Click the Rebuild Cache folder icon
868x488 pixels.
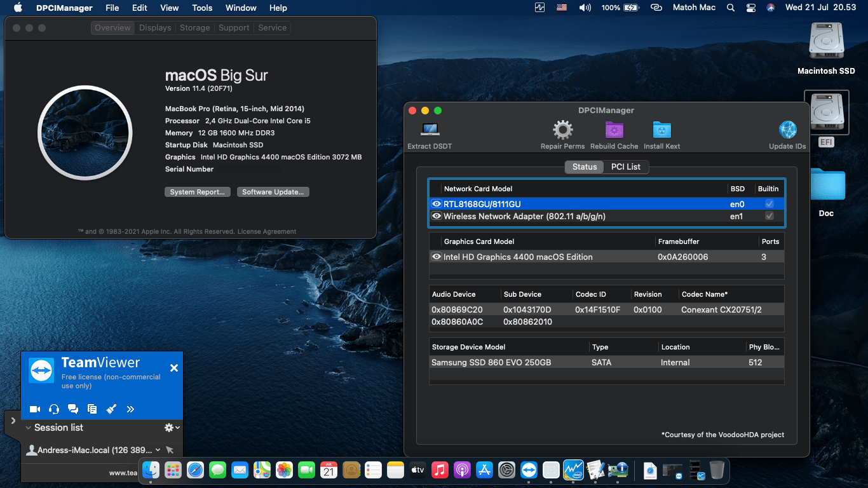[614, 130]
